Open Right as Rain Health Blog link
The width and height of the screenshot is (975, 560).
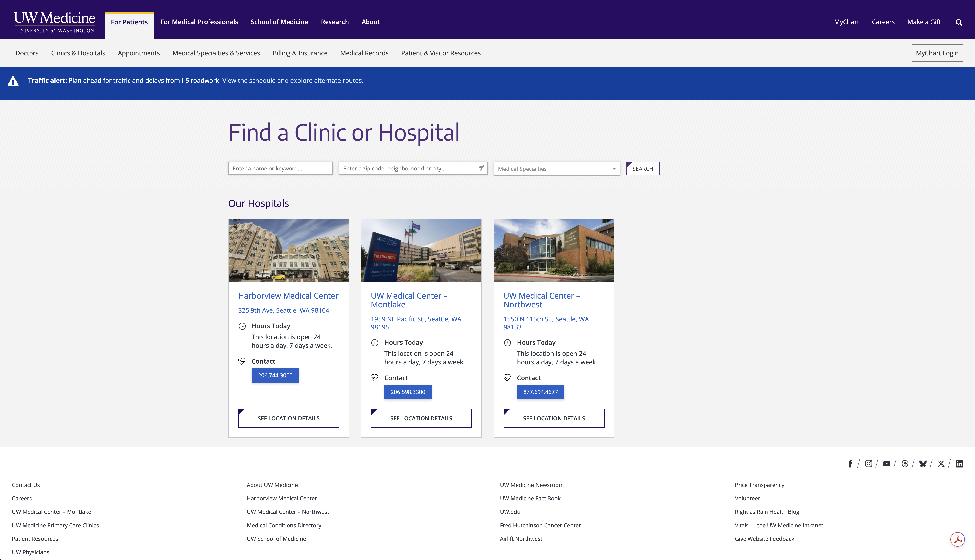pos(767,512)
